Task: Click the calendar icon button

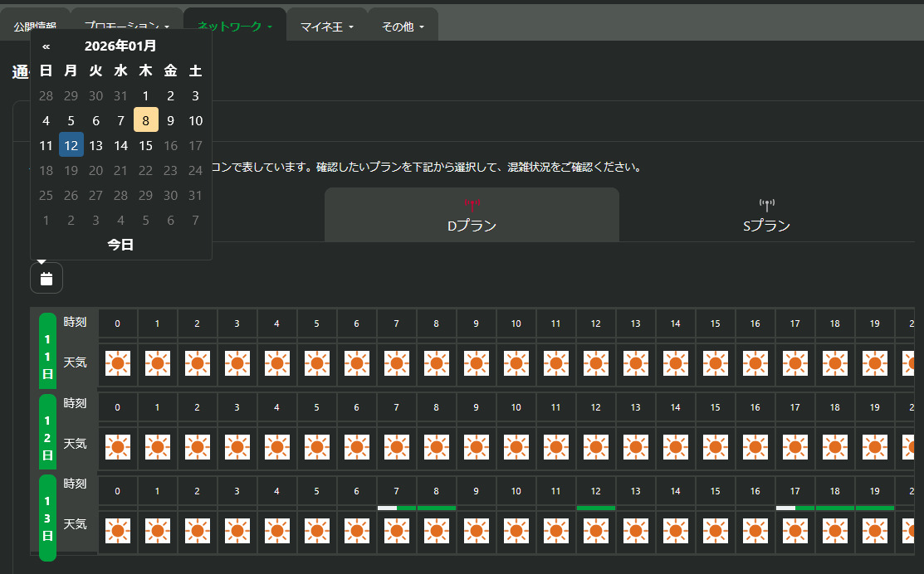Action: [46, 278]
